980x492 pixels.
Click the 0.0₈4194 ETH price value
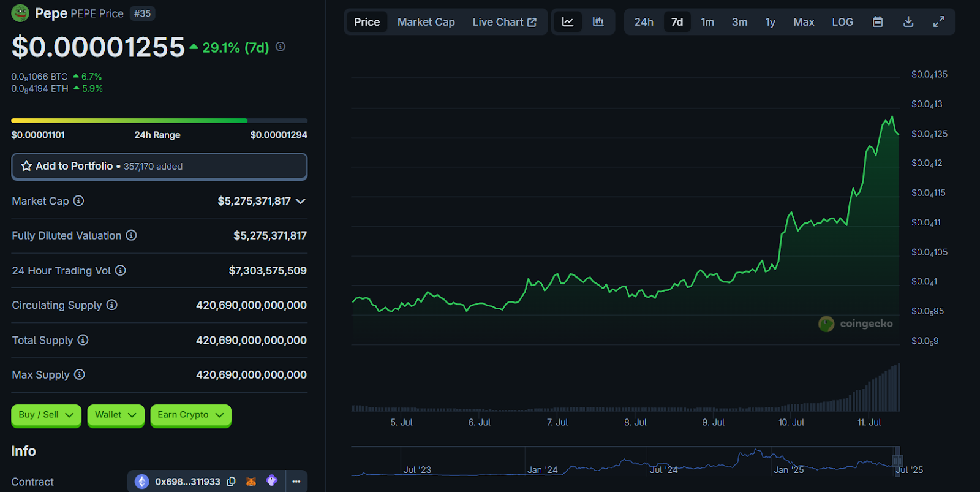pos(40,89)
